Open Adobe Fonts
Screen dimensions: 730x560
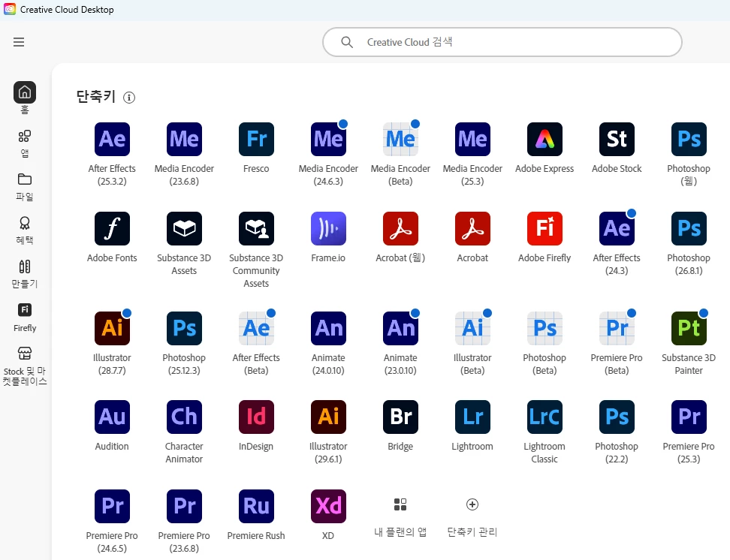(112, 228)
